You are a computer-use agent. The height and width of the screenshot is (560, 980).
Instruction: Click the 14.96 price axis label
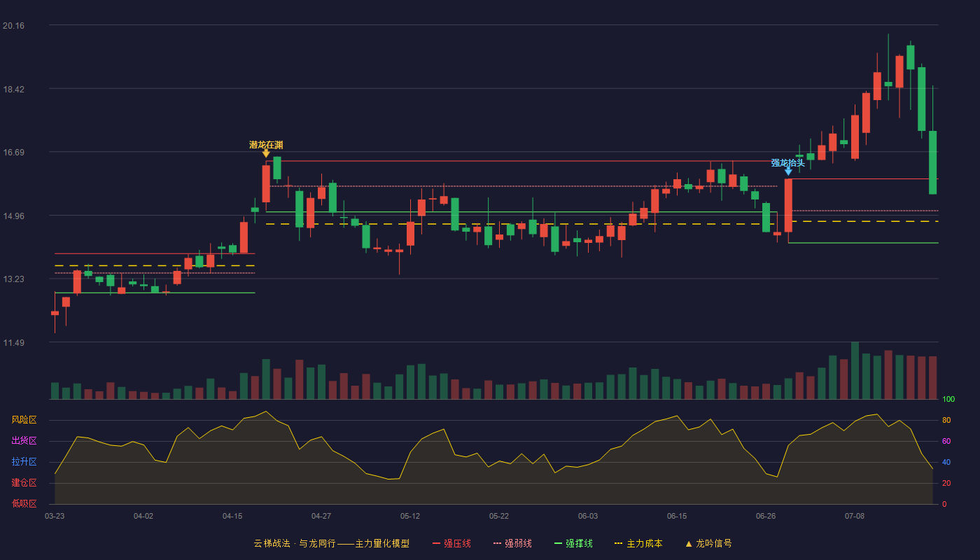[13, 216]
